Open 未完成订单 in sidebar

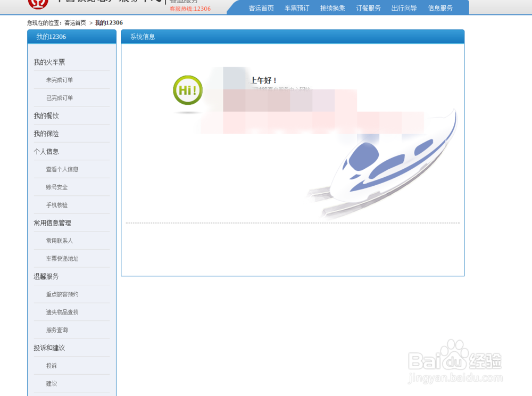(60, 80)
